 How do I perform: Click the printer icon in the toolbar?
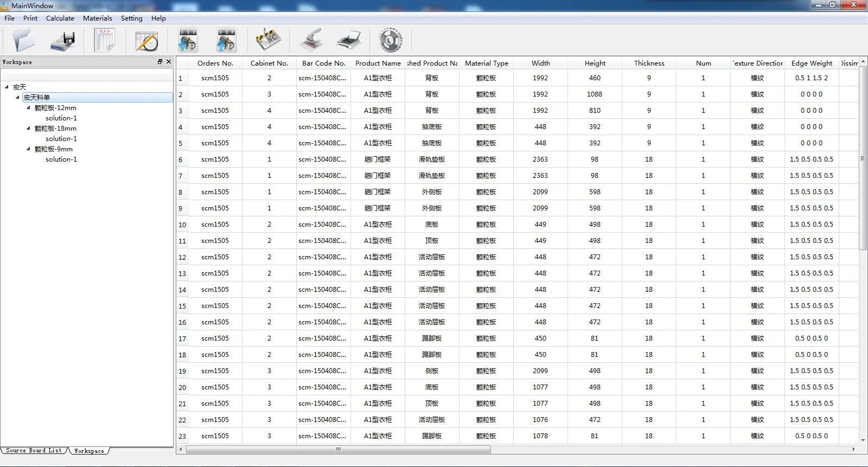(349, 41)
